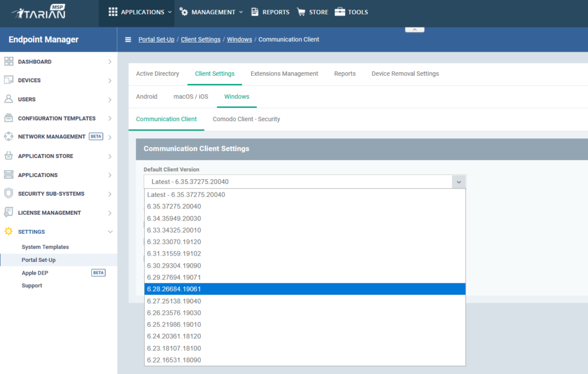Switch to Device Removal Settings tab
This screenshot has width=588, height=374.
click(x=405, y=74)
